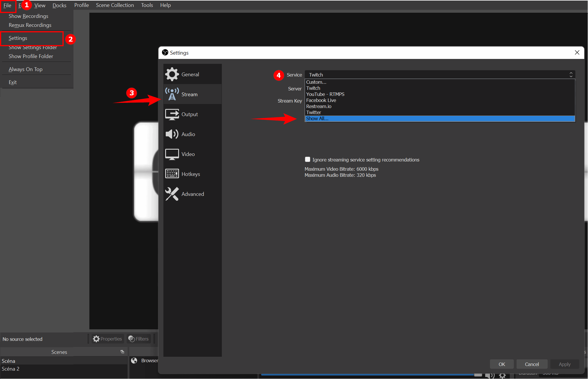
Task: Confirm settings with OK
Action: coord(502,364)
